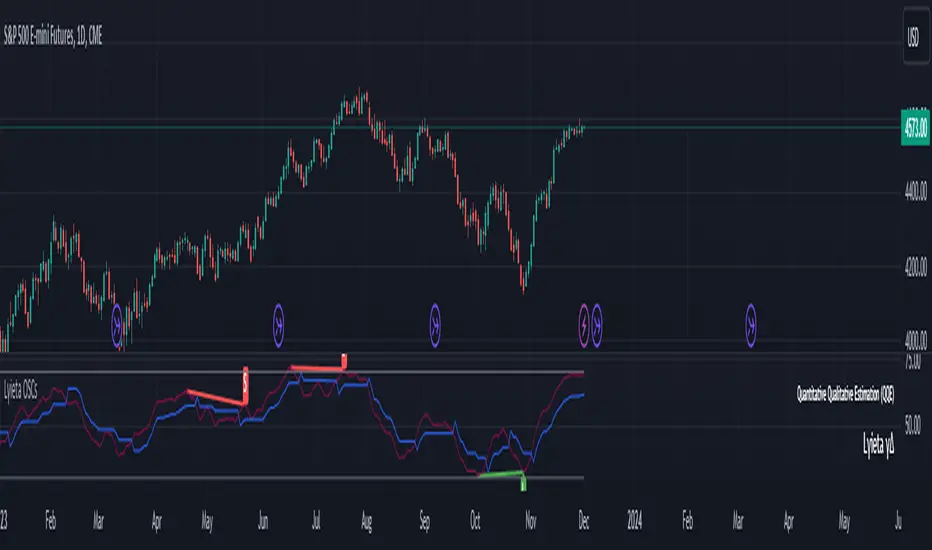Select the red divergence line in May
932x550 pixels.
coord(216,398)
